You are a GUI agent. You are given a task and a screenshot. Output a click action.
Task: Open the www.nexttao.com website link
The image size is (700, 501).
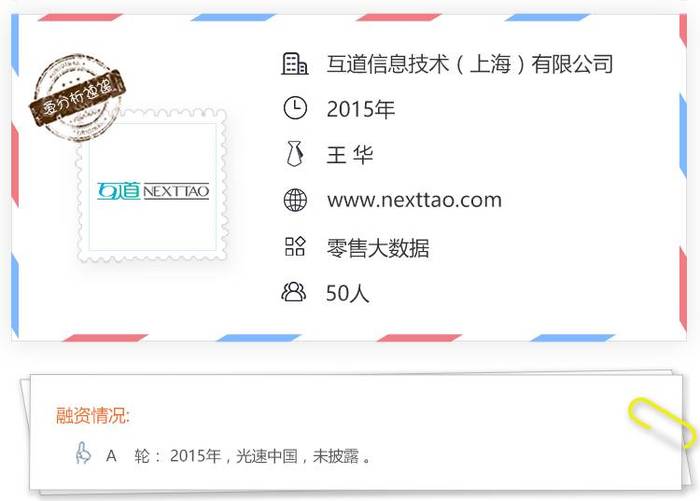(x=414, y=200)
